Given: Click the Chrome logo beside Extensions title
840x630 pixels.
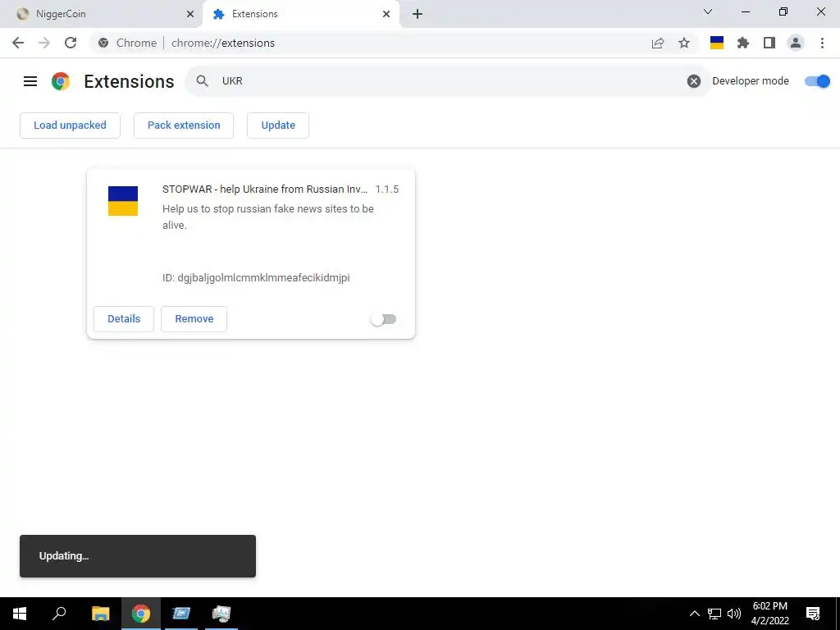Looking at the screenshot, I should pos(61,81).
